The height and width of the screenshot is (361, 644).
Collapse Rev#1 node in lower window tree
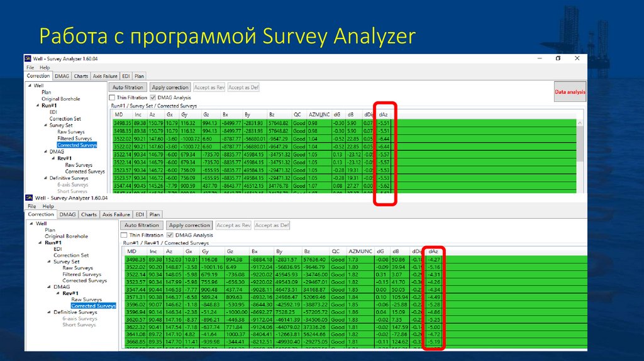pos(58,293)
